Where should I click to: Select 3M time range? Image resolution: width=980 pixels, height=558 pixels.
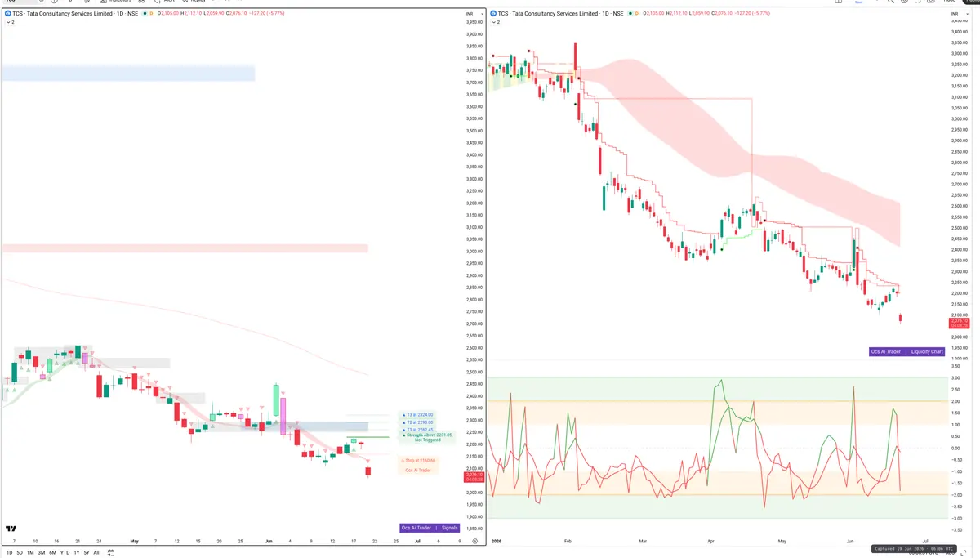pos(41,552)
